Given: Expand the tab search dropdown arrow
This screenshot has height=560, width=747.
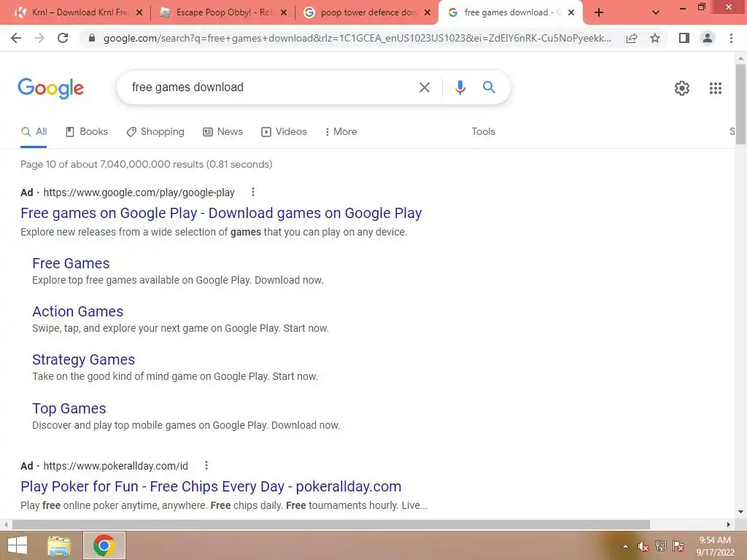Looking at the screenshot, I should pyautogui.click(x=656, y=13).
